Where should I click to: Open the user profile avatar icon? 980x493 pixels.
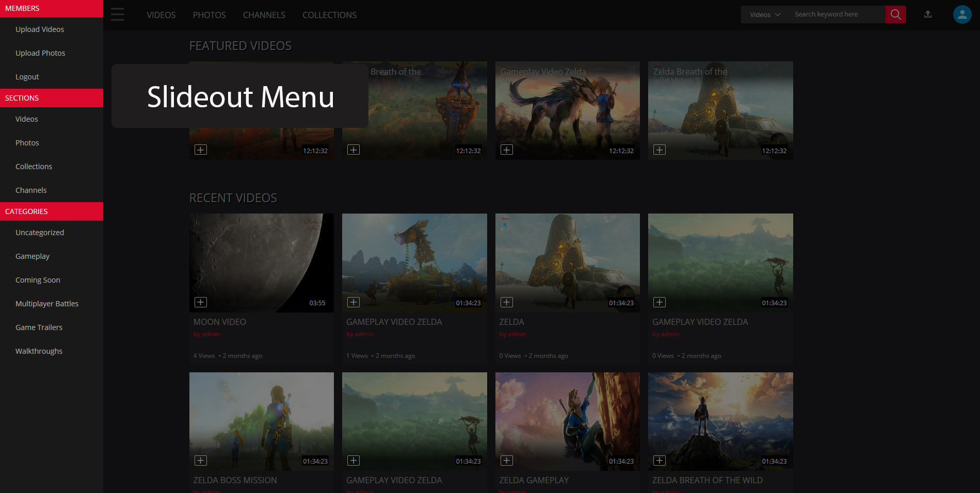(x=962, y=14)
